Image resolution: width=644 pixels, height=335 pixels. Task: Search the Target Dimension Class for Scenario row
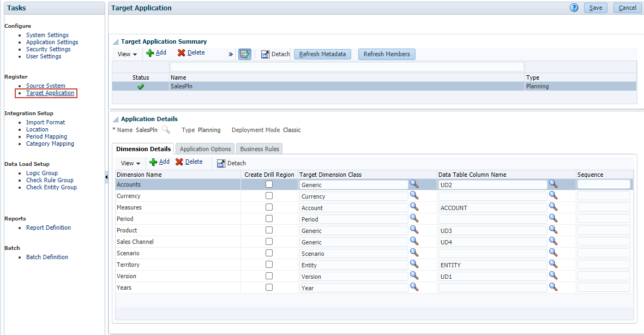click(x=414, y=253)
